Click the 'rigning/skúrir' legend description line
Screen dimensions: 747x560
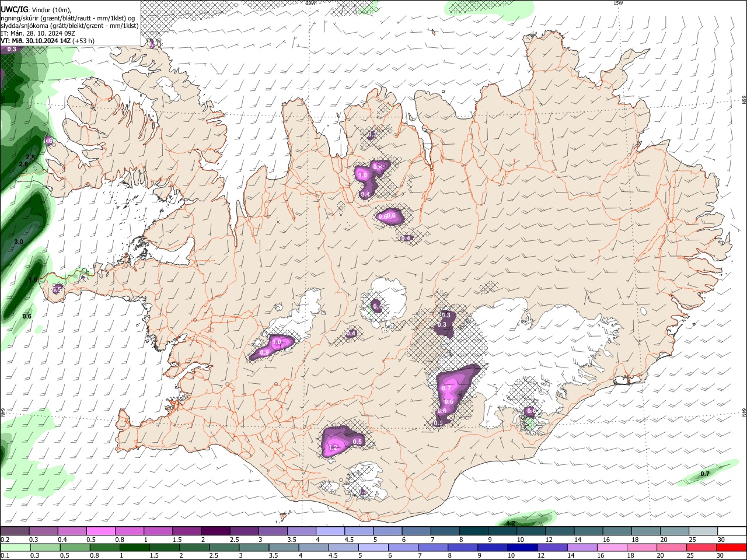[x=68, y=17]
